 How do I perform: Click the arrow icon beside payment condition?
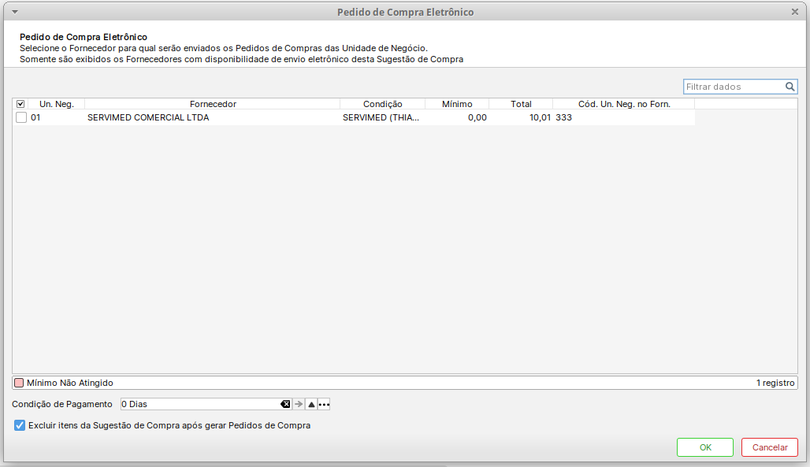tap(298, 404)
